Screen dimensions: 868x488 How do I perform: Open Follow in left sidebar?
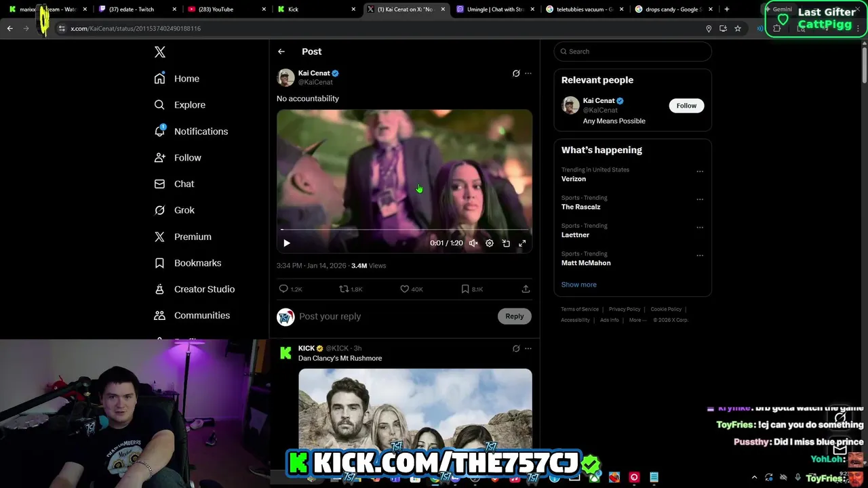pos(178,158)
